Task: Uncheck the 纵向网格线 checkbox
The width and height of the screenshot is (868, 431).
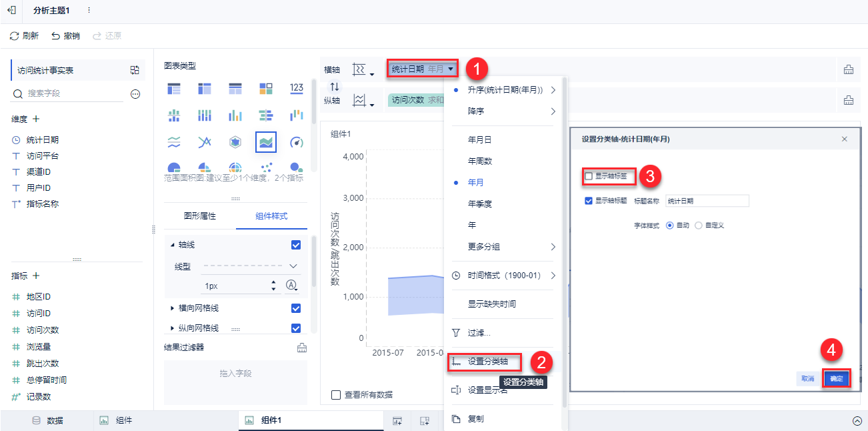Action: (x=296, y=328)
